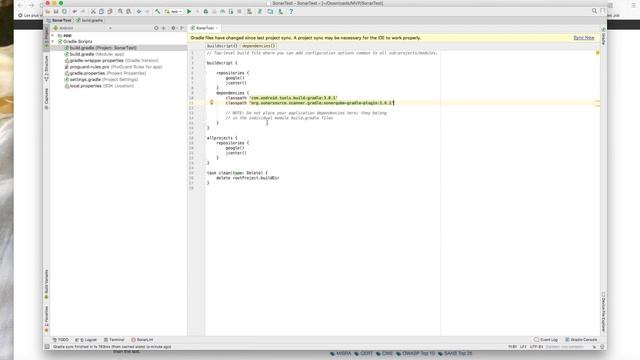
Task: Select the SonarTest breadcrumb item
Action: (60, 20)
